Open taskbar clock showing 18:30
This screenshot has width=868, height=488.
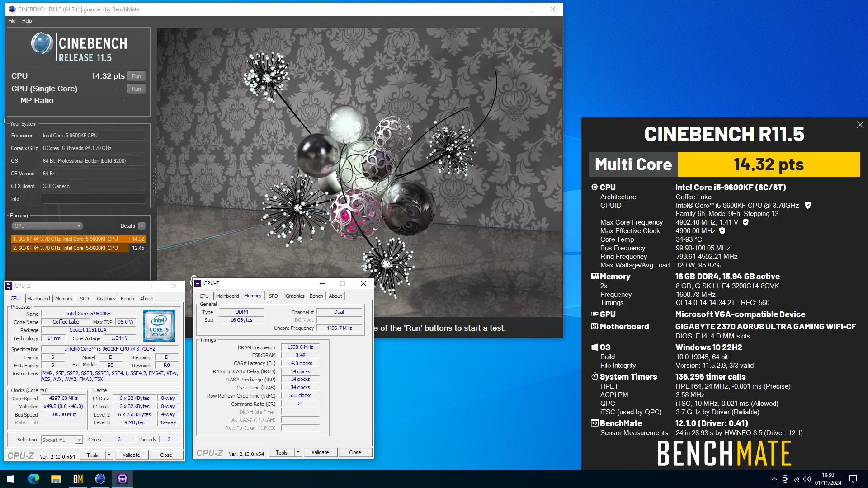click(x=828, y=479)
